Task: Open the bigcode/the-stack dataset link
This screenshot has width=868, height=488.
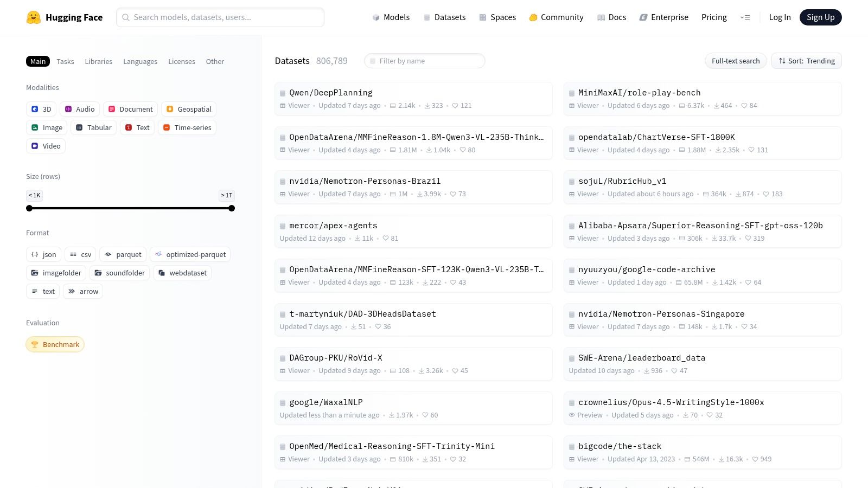Action: 620,446
